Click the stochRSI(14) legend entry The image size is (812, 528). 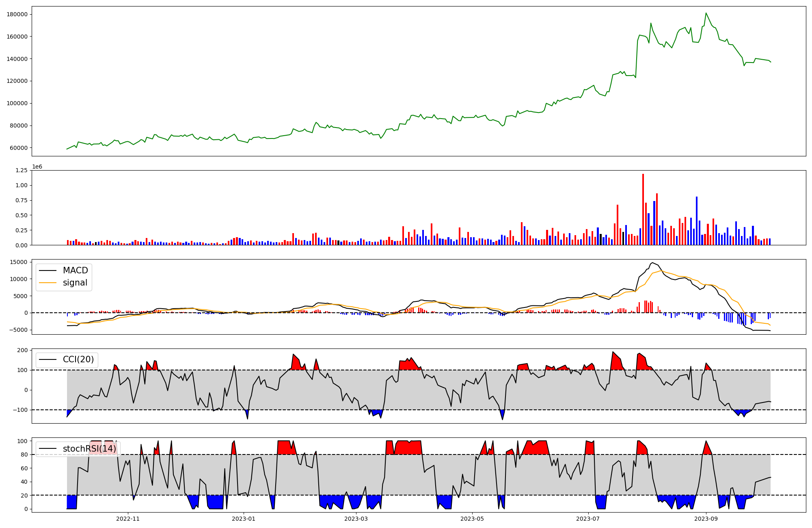(89, 449)
